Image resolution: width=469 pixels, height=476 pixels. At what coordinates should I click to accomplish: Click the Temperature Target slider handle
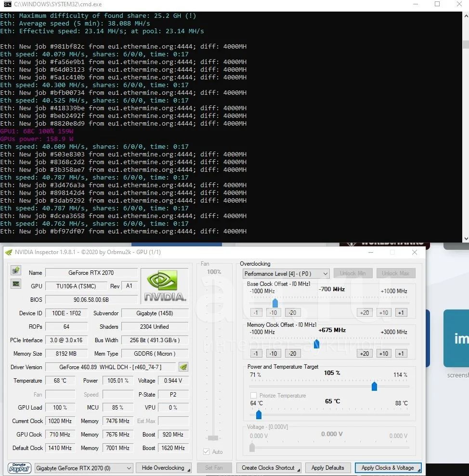tap(259, 414)
